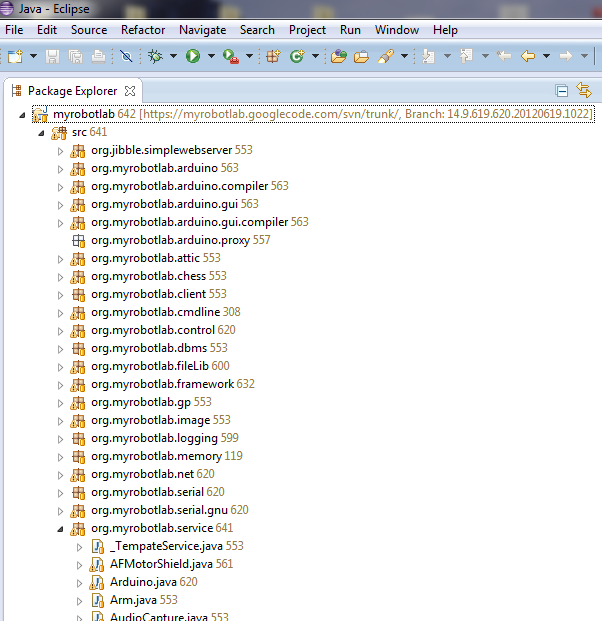Open the Edit menu
The width and height of the screenshot is (602, 621).
tap(47, 30)
